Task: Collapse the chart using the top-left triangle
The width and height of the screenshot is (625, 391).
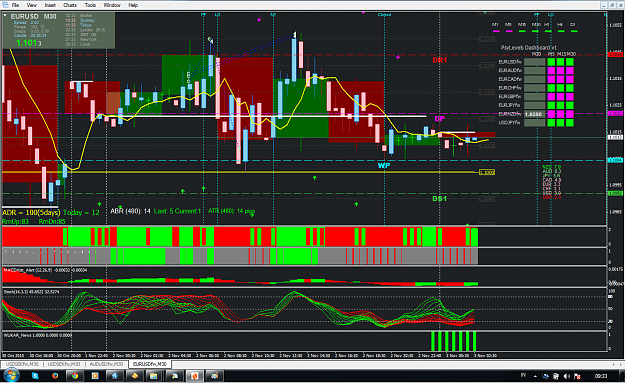Action: coord(5,16)
